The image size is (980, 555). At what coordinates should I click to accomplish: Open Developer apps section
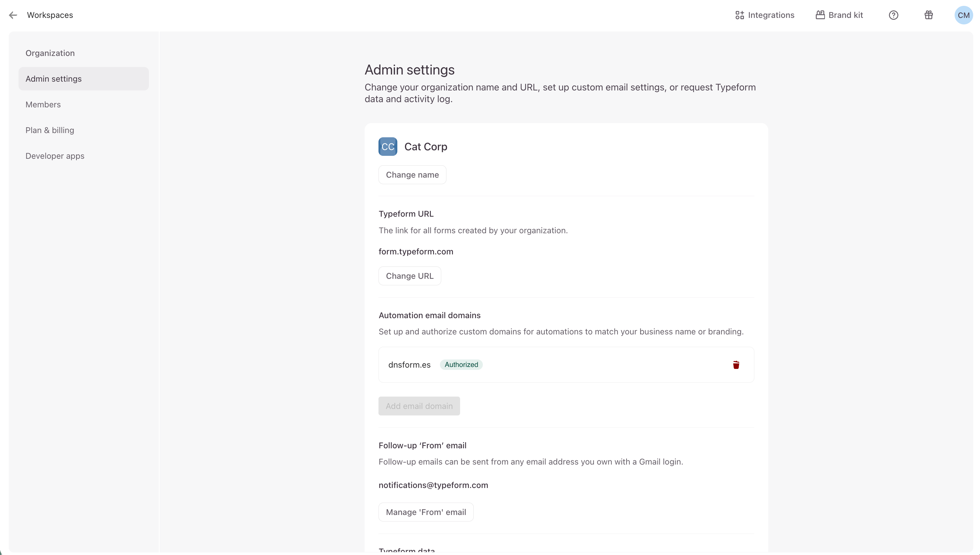(x=55, y=156)
